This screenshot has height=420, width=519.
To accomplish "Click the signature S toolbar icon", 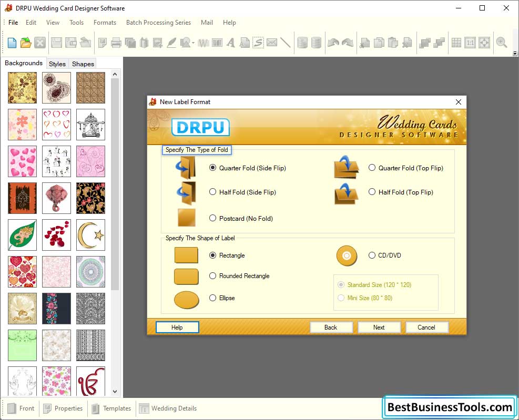I will (x=258, y=43).
